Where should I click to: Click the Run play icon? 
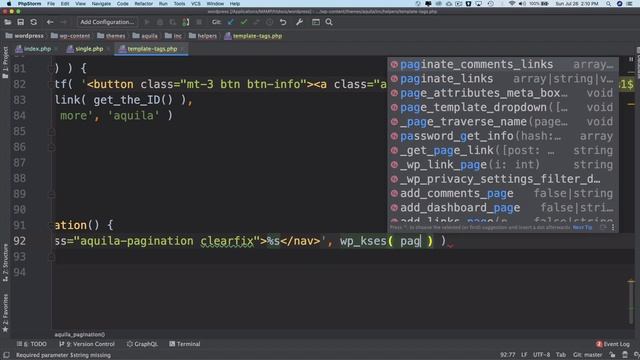147,22
